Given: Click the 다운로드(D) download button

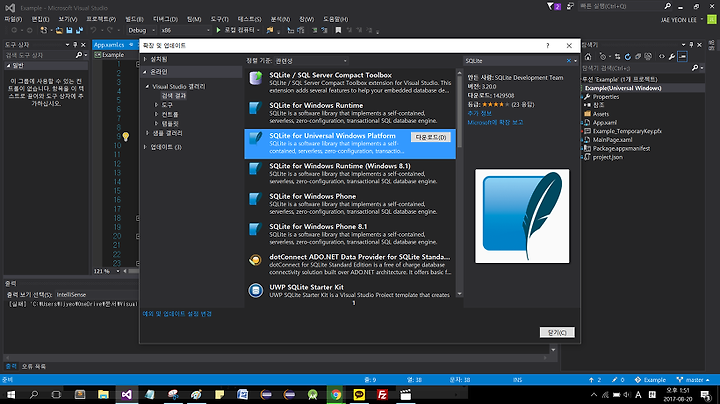Looking at the screenshot, I should (431, 137).
